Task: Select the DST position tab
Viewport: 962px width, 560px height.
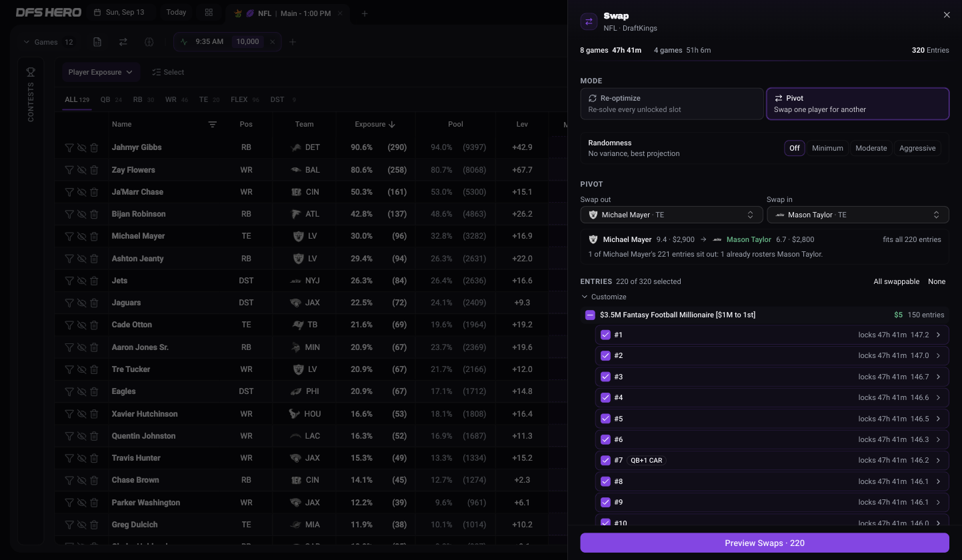Action: point(283,100)
